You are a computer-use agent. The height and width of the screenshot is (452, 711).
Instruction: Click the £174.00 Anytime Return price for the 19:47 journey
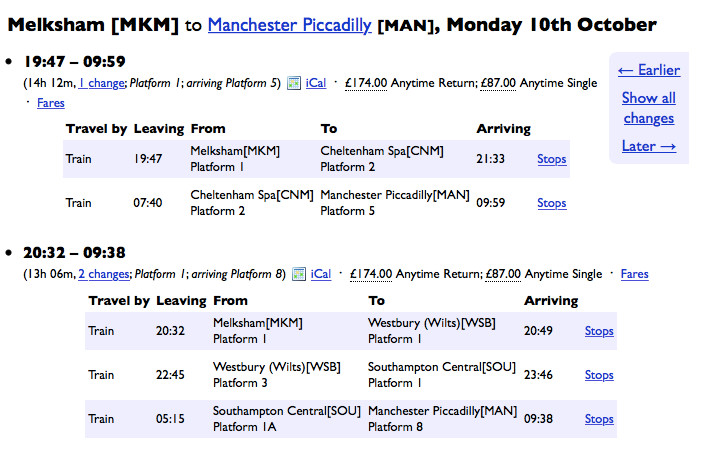click(x=365, y=83)
